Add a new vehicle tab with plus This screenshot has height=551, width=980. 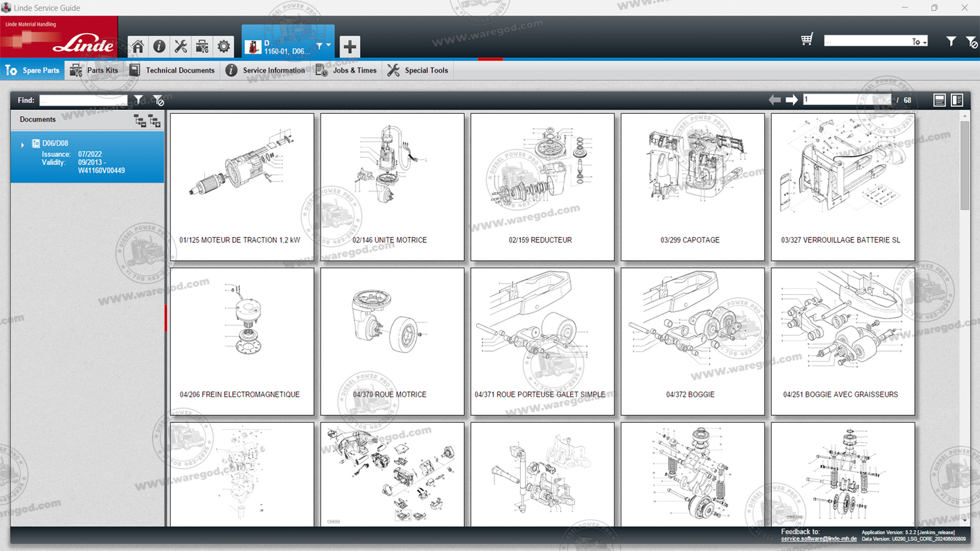click(x=349, y=47)
